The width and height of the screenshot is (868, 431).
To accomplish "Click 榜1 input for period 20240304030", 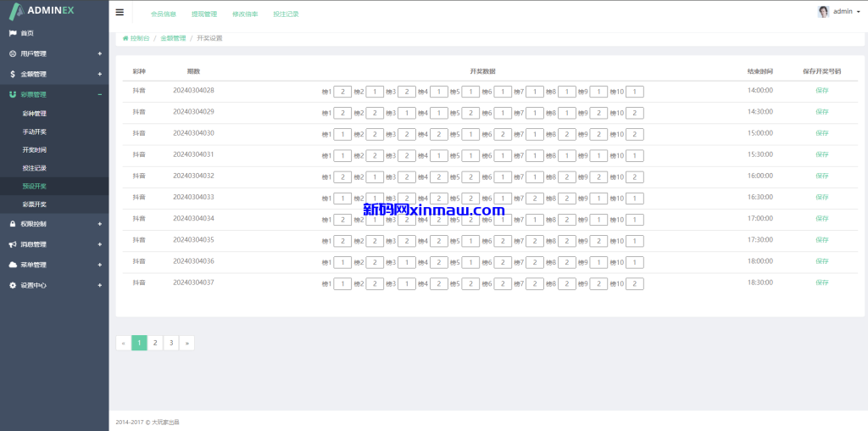I will (342, 134).
